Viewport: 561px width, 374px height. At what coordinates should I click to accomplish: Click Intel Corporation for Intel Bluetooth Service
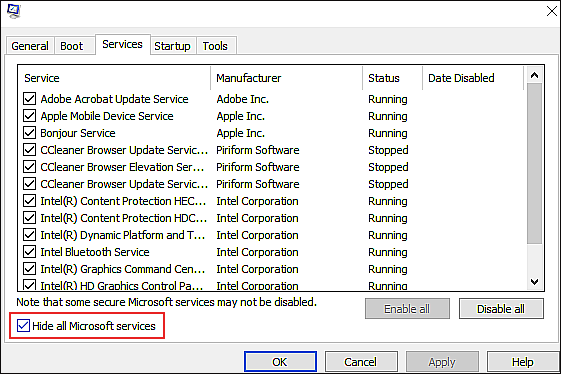point(257,252)
